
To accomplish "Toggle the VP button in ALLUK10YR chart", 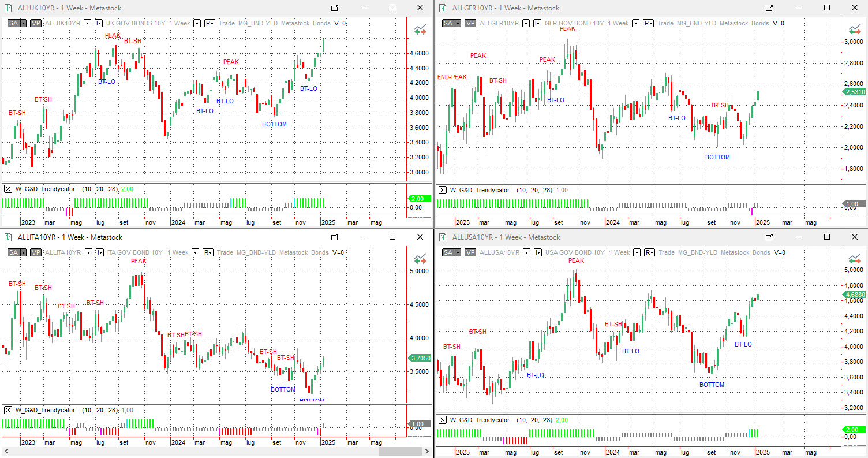I will coord(36,23).
